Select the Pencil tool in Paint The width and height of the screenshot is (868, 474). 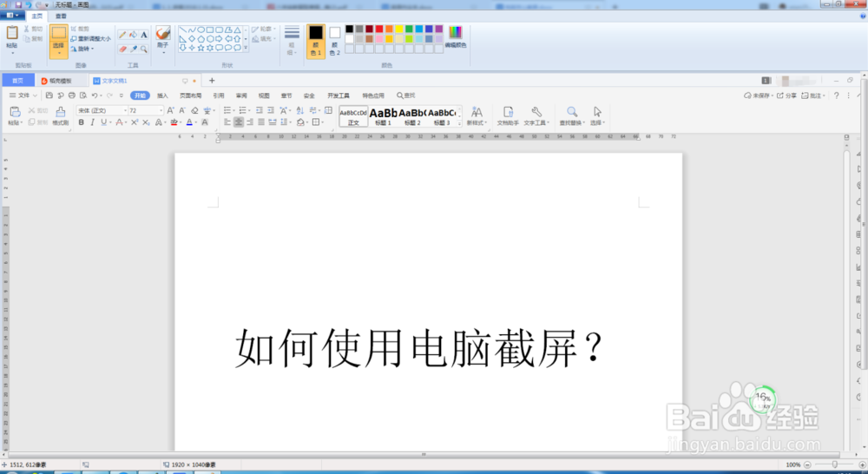[122, 35]
